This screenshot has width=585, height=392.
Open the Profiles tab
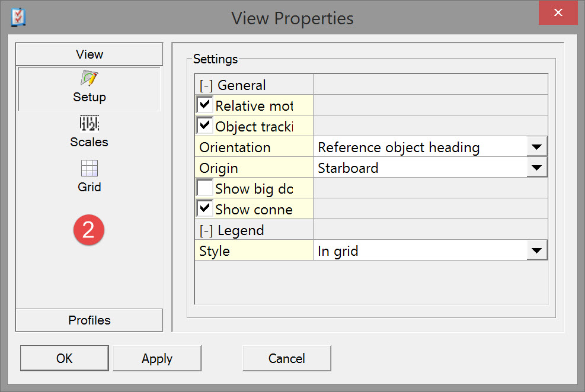89,320
